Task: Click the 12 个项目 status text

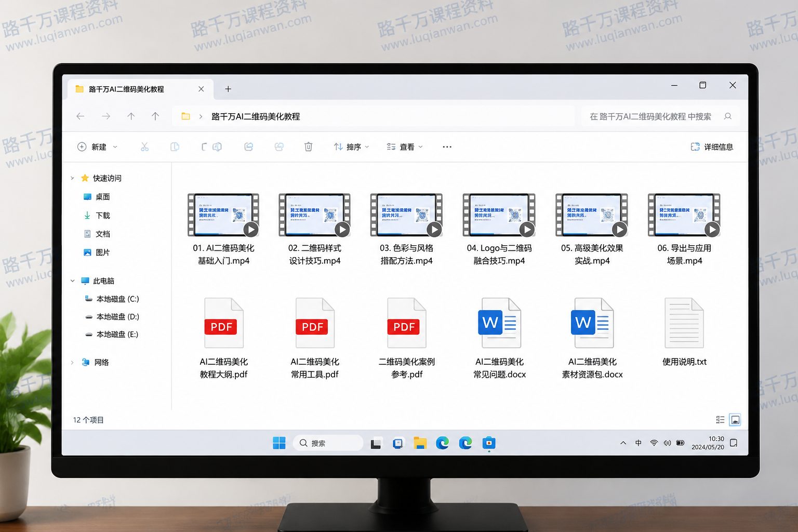Action: pyautogui.click(x=88, y=420)
